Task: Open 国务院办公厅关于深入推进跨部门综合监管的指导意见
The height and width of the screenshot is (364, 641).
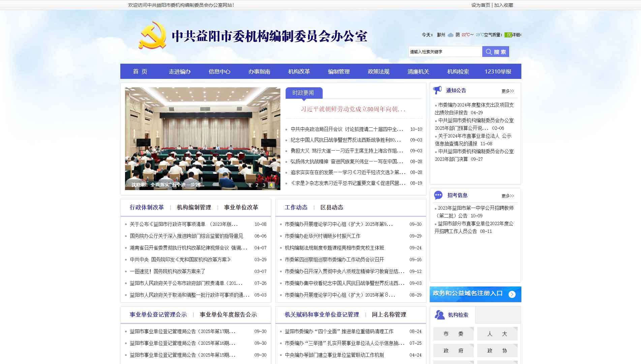Action: click(x=186, y=236)
